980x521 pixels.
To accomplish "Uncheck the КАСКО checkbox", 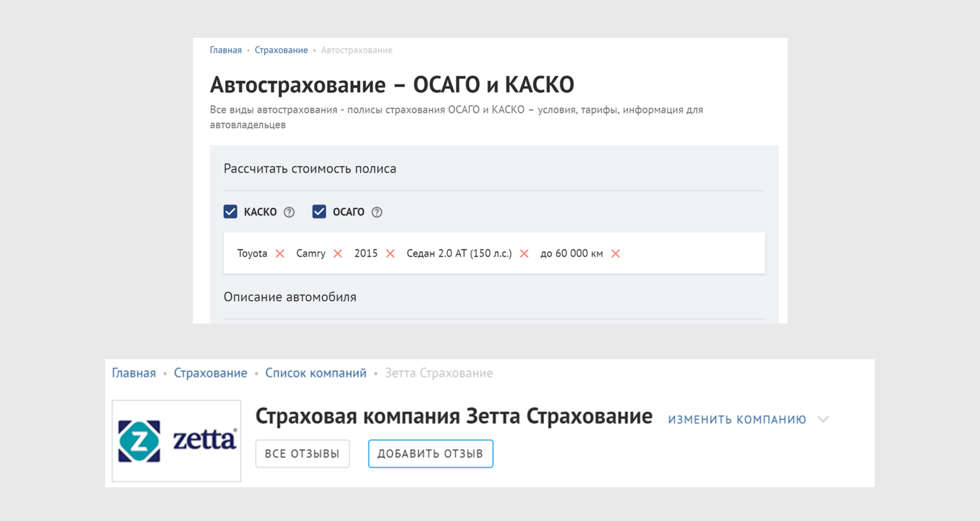I will (230, 212).
